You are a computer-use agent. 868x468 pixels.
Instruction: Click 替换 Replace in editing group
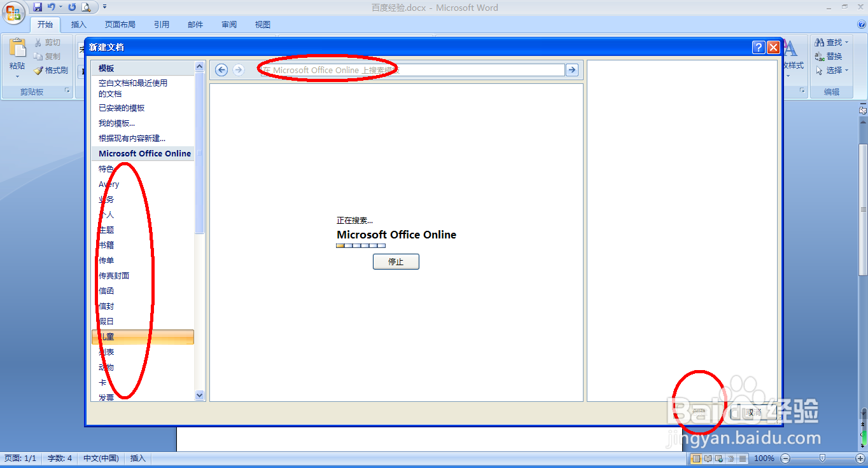[829, 57]
